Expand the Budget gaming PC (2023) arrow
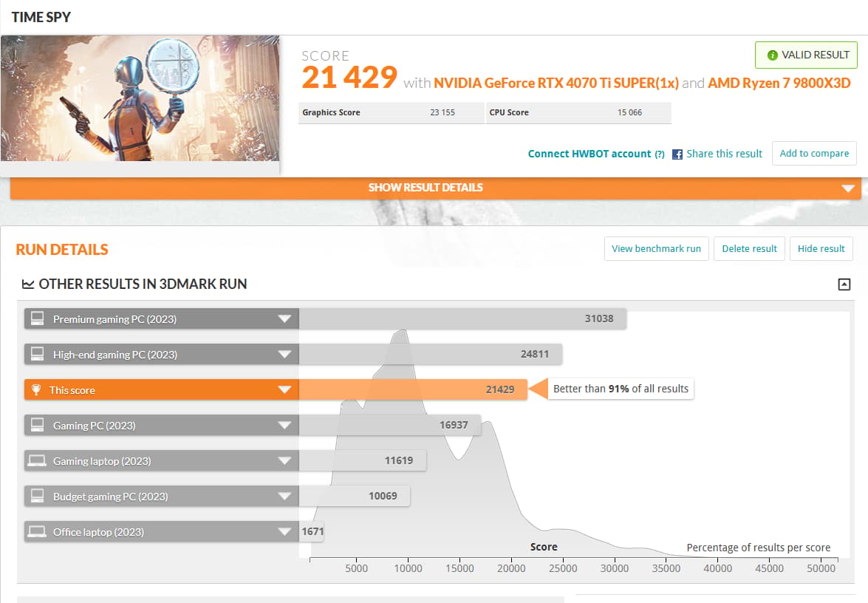 [x=284, y=496]
